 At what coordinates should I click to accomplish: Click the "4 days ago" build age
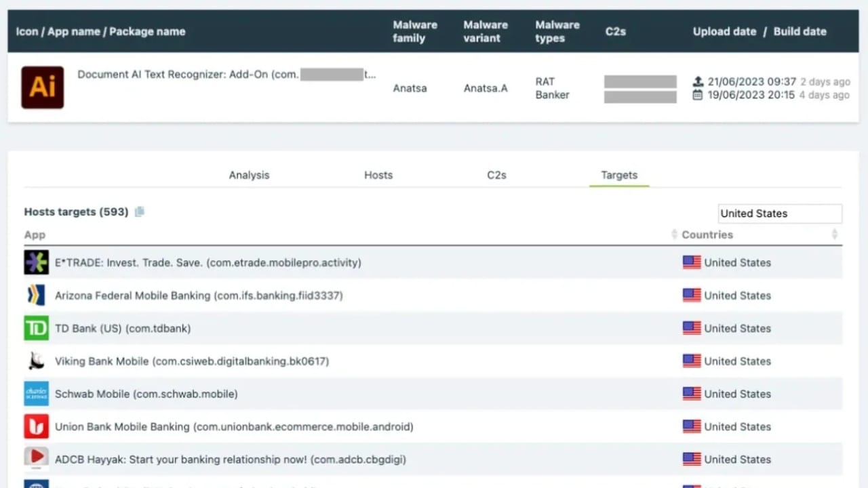click(825, 95)
